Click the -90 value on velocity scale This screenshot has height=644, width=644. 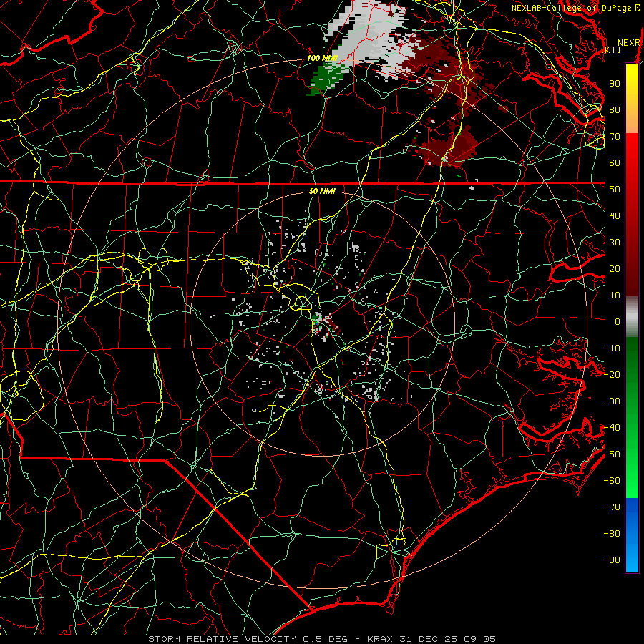(x=612, y=560)
